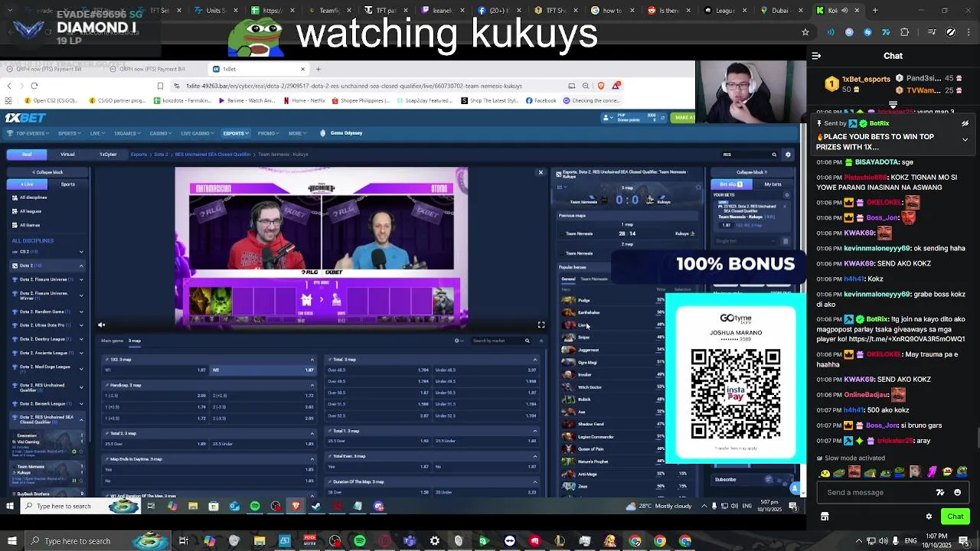This screenshot has width=980, height=551.
Task: Open the ESPORTS menu
Action: pos(235,133)
